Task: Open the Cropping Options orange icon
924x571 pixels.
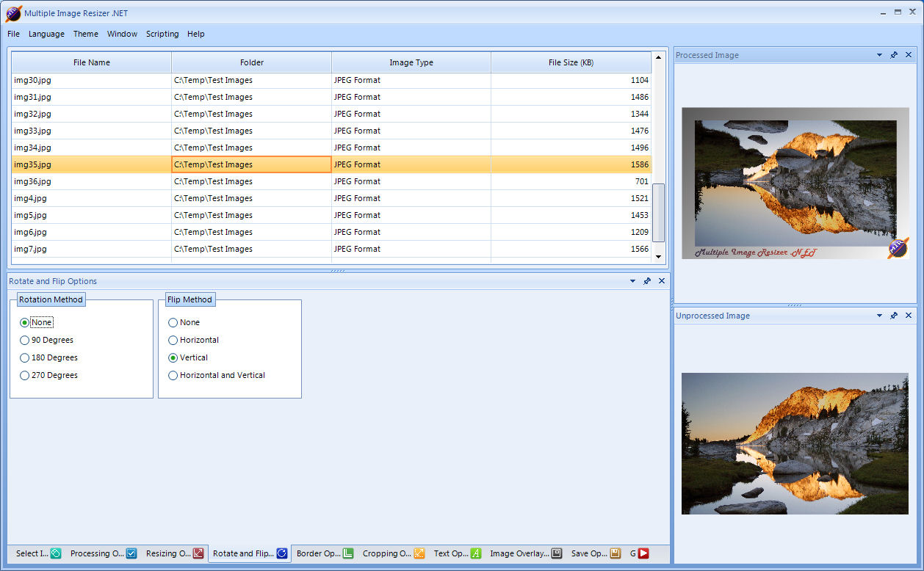Action: (x=419, y=553)
